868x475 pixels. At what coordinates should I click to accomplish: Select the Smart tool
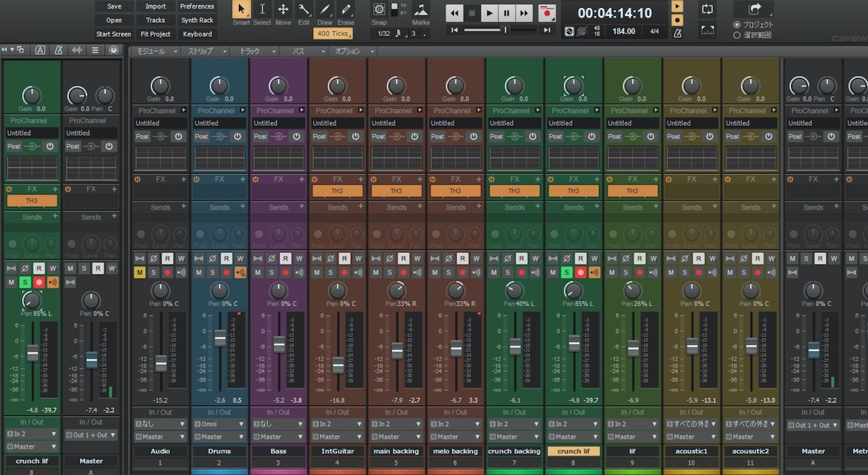pyautogui.click(x=241, y=9)
